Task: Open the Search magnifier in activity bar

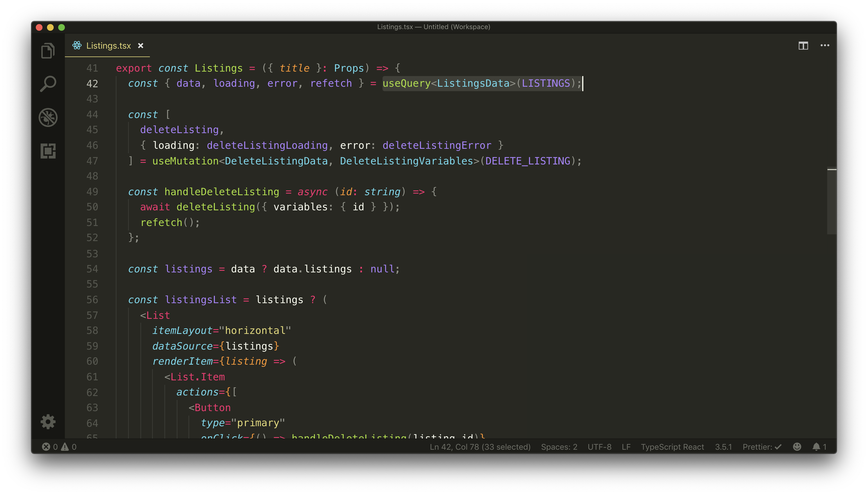Action: coord(48,84)
